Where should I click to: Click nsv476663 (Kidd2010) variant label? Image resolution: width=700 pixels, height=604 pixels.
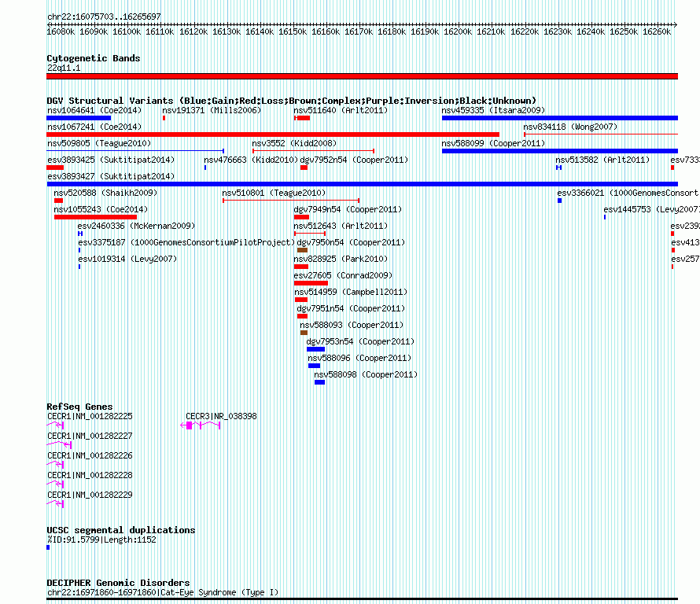tap(251, 160)
